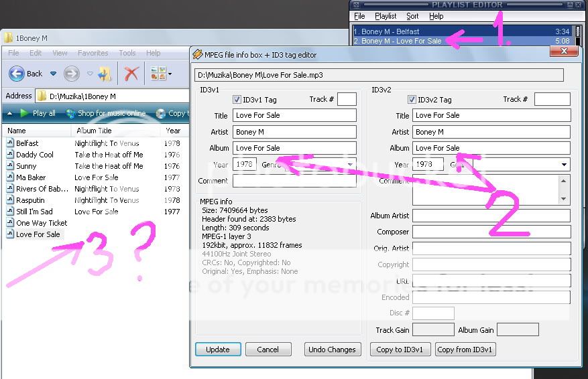
Task: Click the Undo Changes button
Action: (x=333, y=350)
